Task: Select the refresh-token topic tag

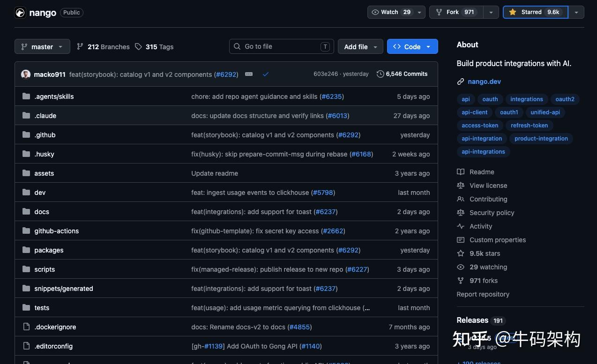Action: tap(529, 126)
